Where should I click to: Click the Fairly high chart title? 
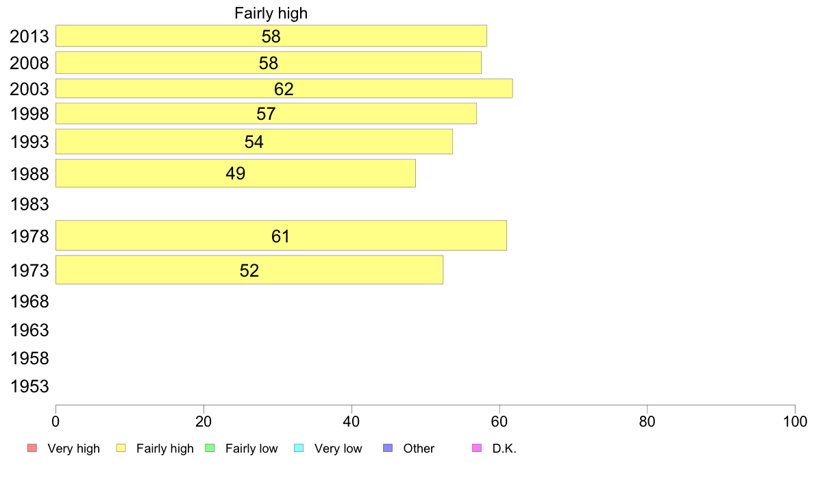[271, 13]
